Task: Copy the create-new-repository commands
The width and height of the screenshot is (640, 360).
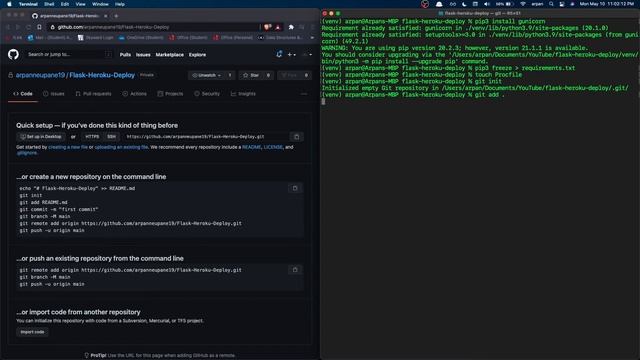Action: click(x=295, y=188)
